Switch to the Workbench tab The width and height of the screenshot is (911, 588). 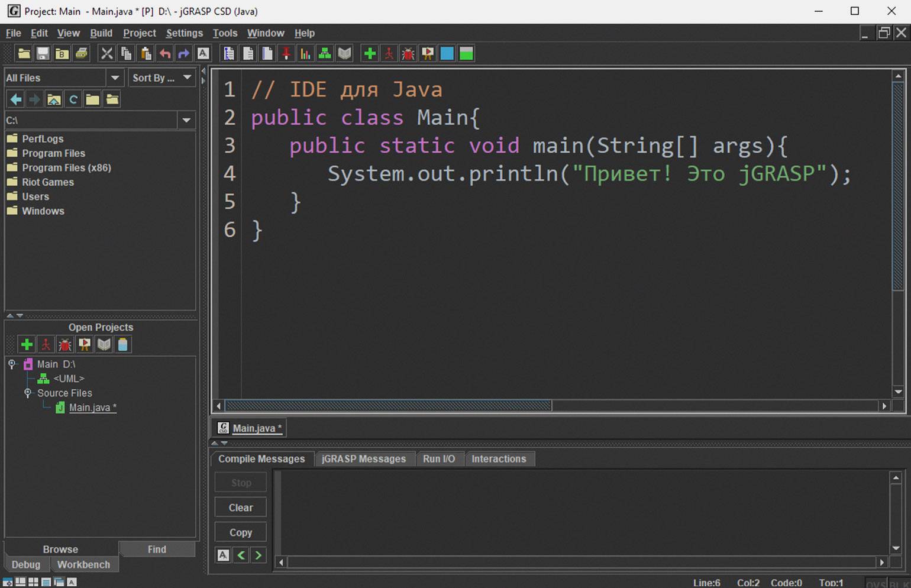click(x=84, y=564)
